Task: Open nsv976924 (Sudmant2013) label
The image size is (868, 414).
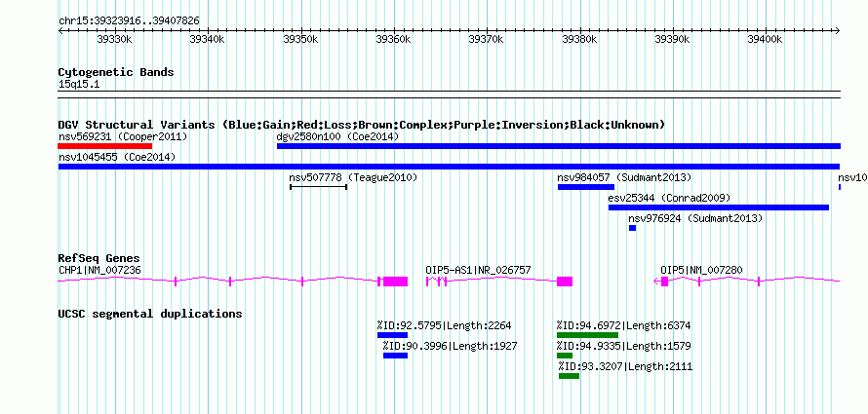Action: point(695,218)
